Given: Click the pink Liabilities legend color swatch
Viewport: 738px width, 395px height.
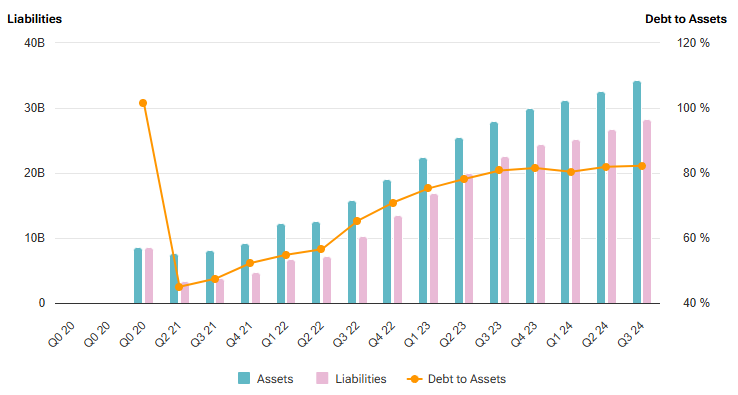Looking at the screenshot, I should coord(322,379).
